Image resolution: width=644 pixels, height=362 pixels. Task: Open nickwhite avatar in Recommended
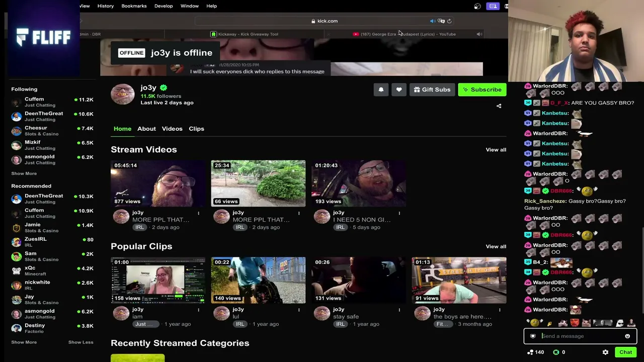(x=17, y=285)
